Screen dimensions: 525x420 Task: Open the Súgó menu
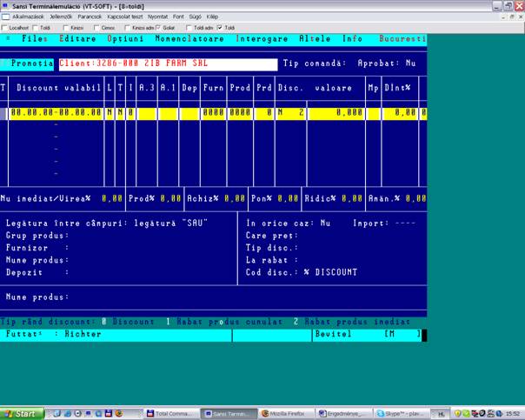(195, 17)
